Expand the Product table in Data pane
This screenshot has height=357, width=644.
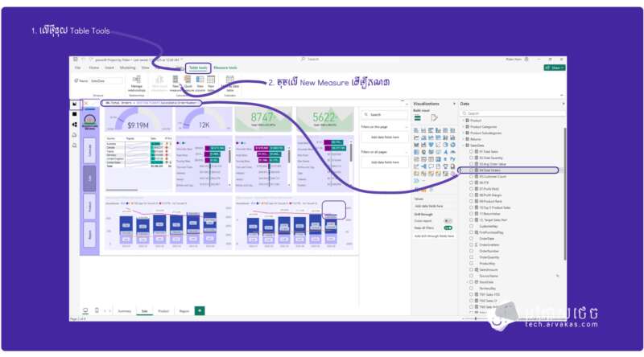coord(464,120)
